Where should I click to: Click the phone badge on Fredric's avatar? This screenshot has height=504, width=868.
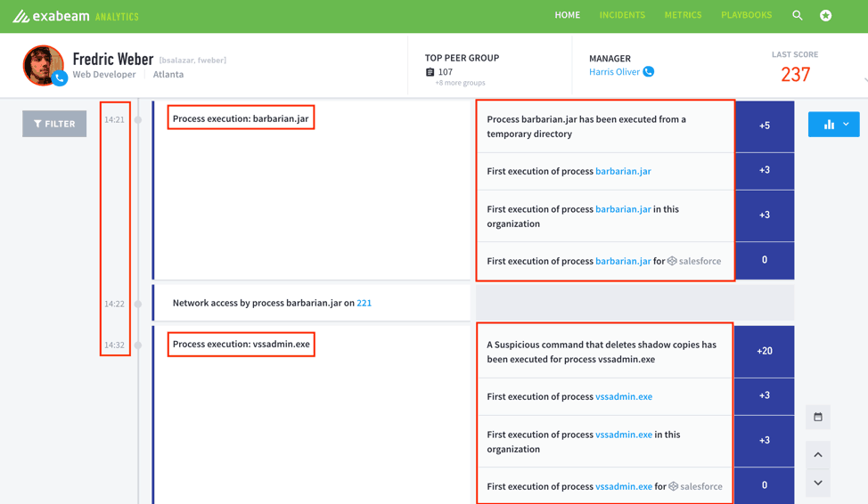coord(60,78)
